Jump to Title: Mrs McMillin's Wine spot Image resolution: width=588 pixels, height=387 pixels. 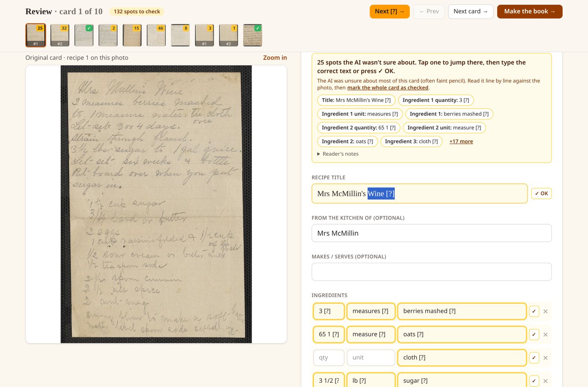tap(356, 100)
